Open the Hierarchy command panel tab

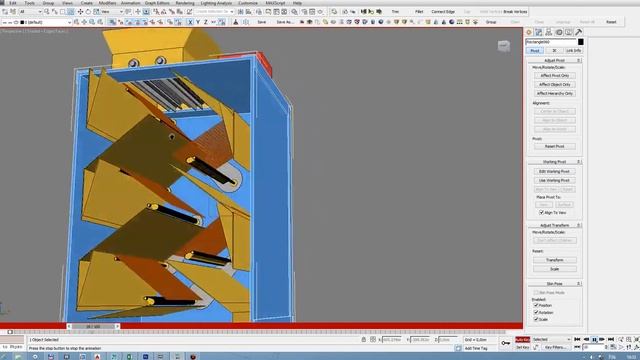point(549,32)
